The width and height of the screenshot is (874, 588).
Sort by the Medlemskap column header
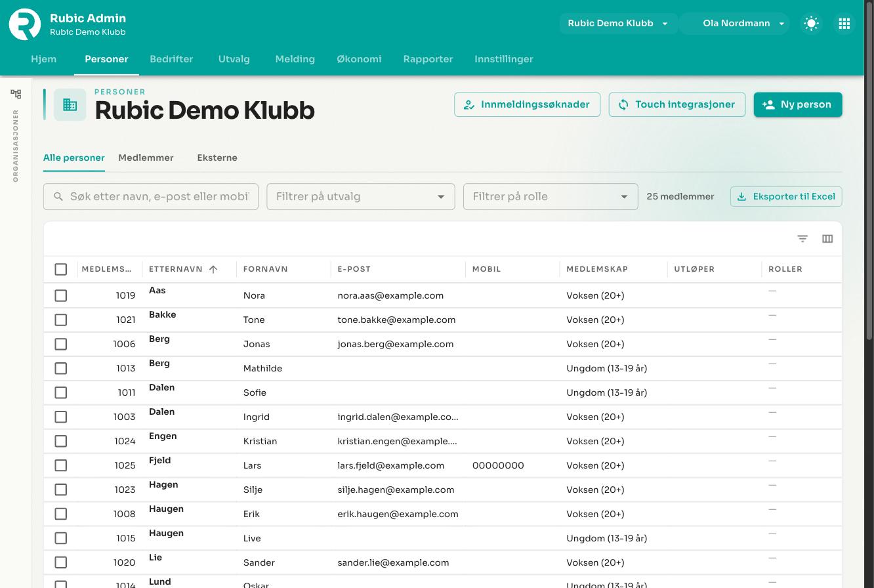tap(597, 269)
